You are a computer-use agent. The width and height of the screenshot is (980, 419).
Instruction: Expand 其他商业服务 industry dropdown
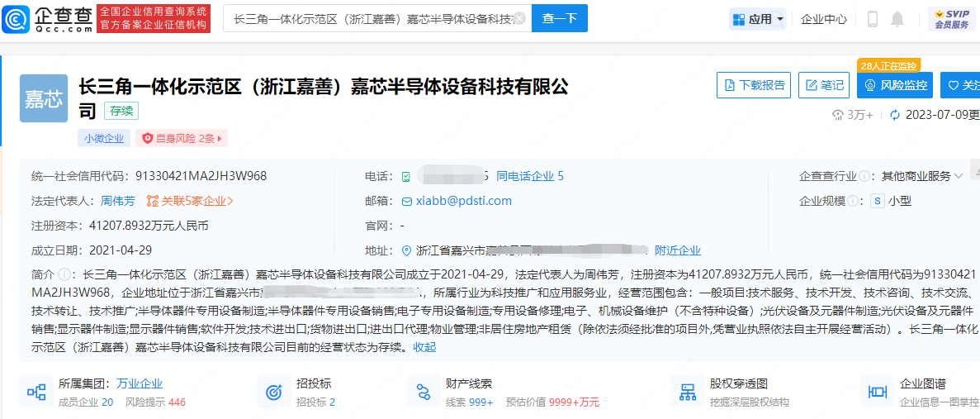point(922,176)
